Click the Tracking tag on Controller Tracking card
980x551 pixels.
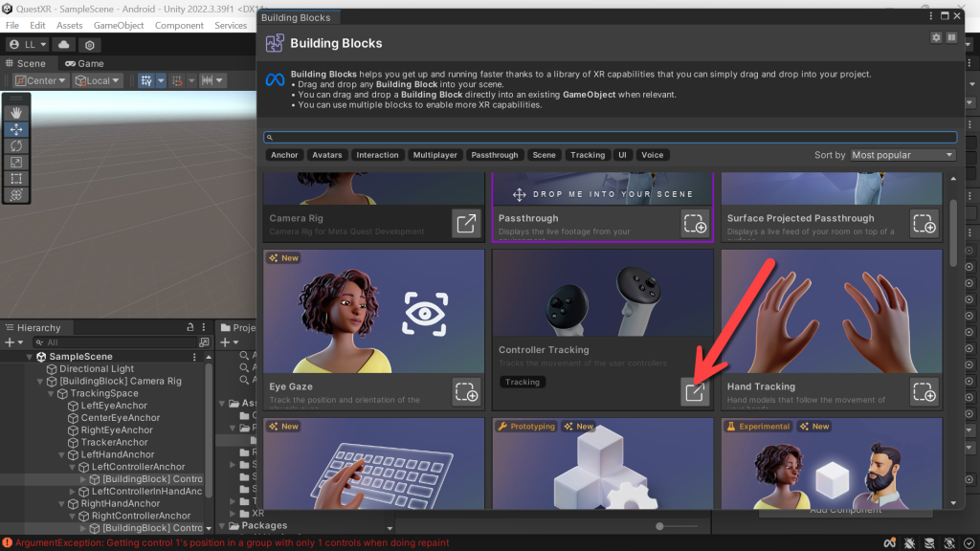[x=522, y=382]
